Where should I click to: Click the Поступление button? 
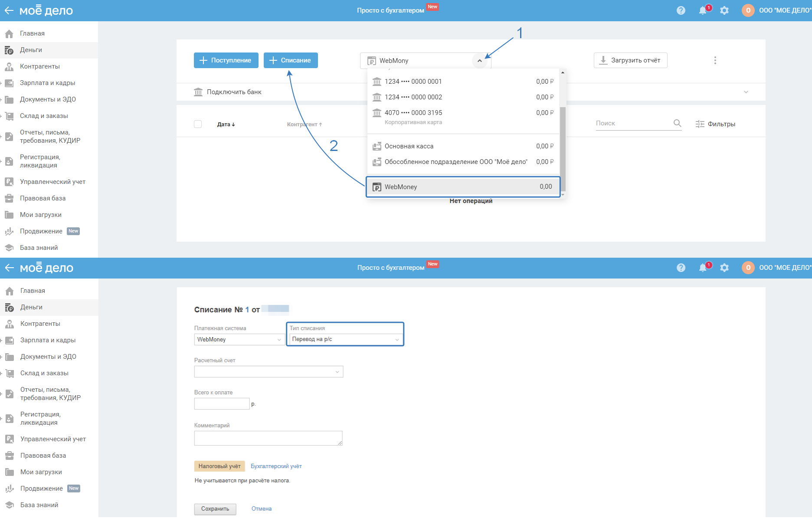[226, 60]
